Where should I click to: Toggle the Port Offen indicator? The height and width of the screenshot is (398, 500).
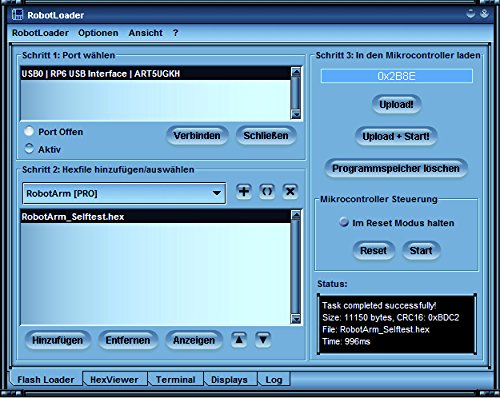click(29, 131)
